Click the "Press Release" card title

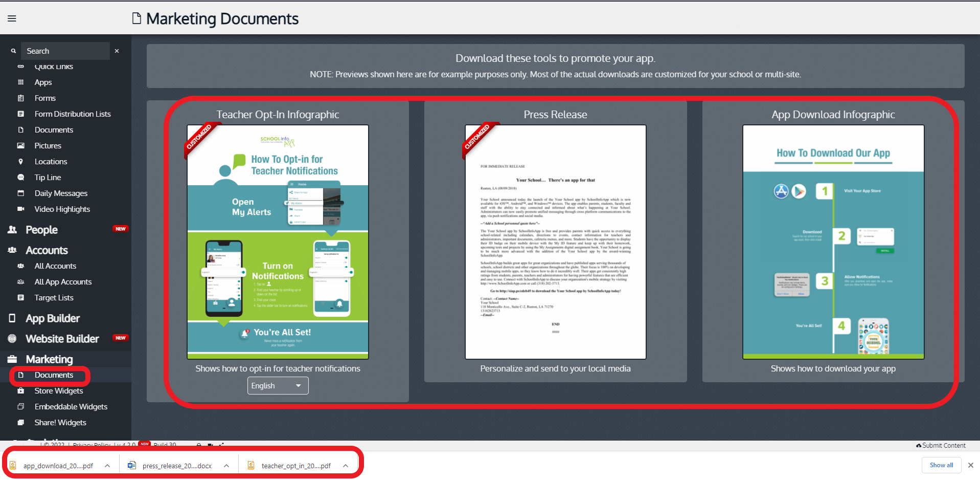pyautogui.click(x=555, y=115)
